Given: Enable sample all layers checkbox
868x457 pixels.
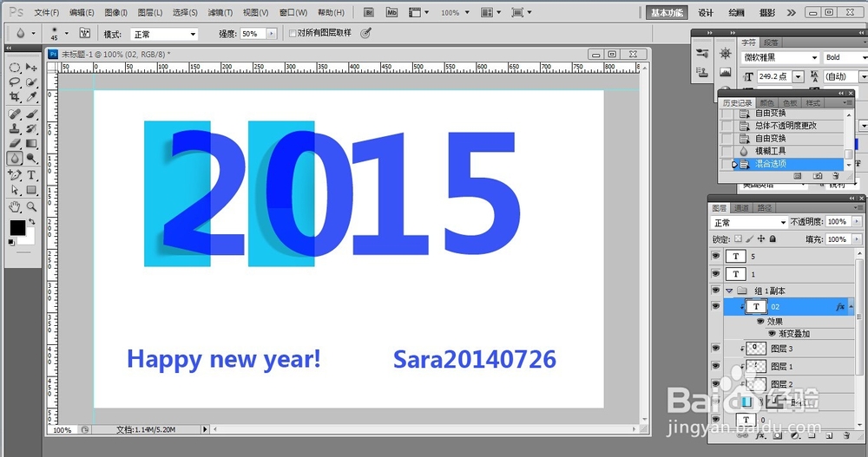Looking at the screenshot, I should 293,33.
